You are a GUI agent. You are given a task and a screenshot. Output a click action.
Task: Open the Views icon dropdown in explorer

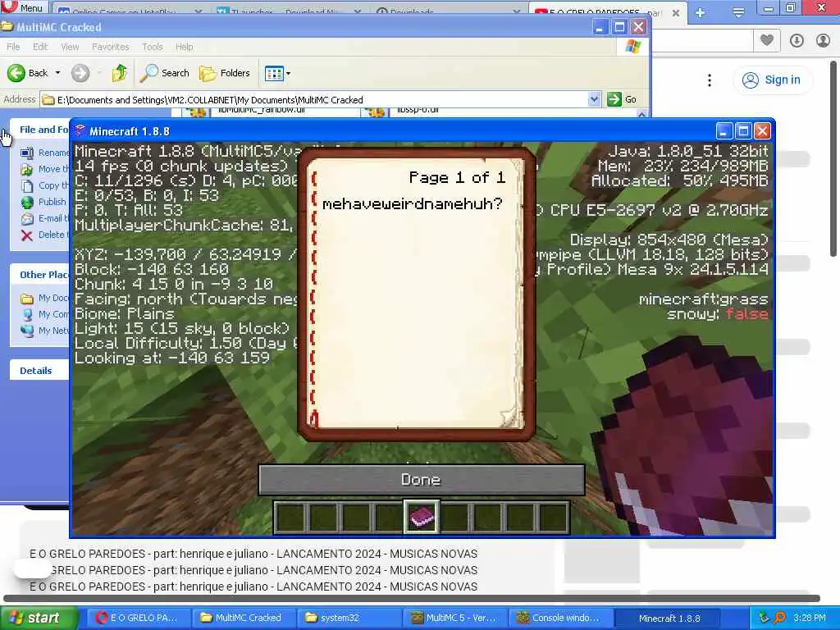pyautogui.click(x=277, y=73)
